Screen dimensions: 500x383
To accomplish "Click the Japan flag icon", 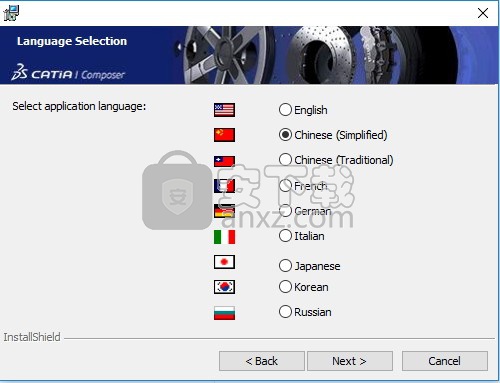I will pyautogui.click(x=224, y=262).
